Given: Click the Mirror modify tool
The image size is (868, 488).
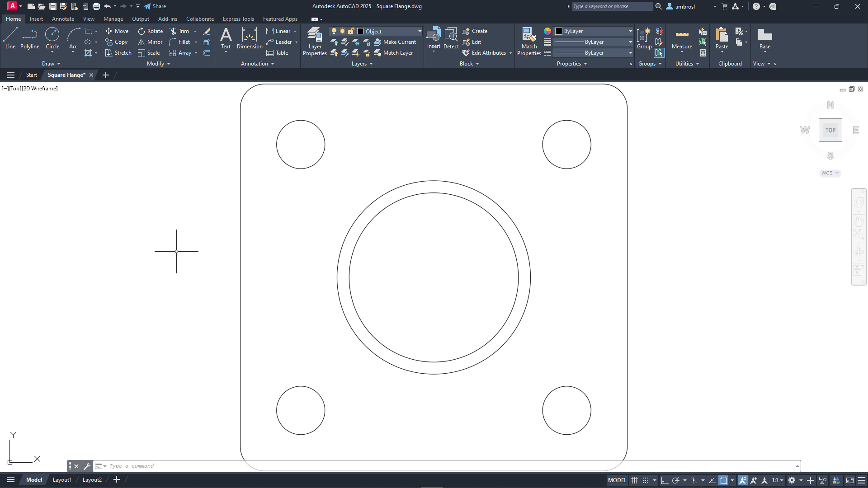Looking at the screenshot, I should click(x=150, y=42).
